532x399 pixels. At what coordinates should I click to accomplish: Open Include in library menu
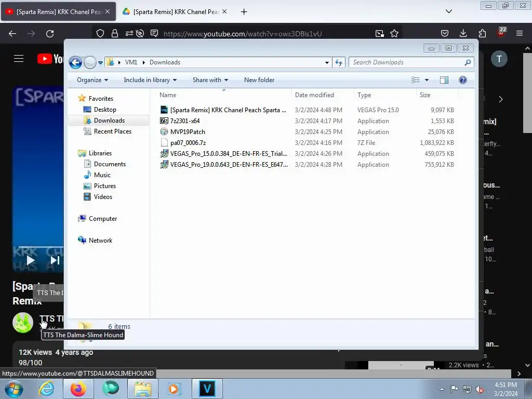coord(150,80)
